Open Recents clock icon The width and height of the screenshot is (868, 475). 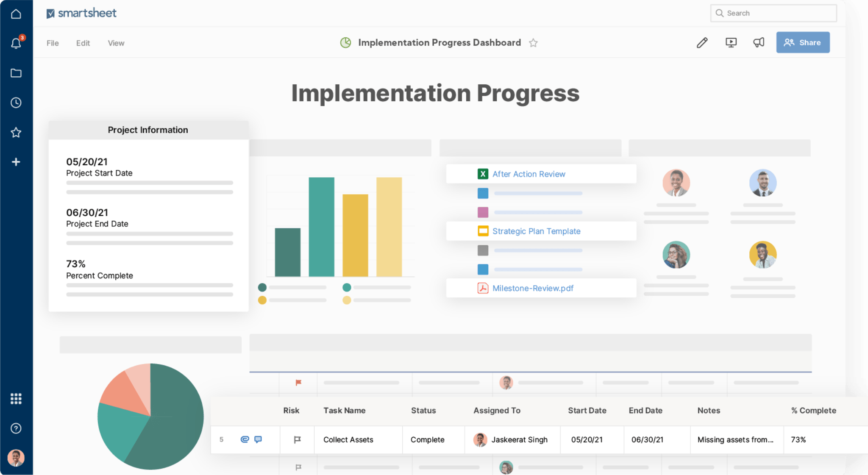[16, 103]
